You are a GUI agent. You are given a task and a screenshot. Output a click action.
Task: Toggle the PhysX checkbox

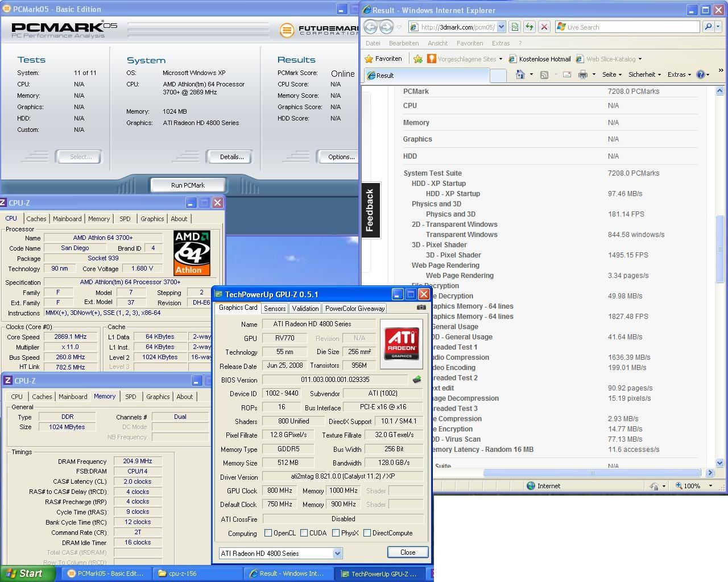(x=336, y=533)
